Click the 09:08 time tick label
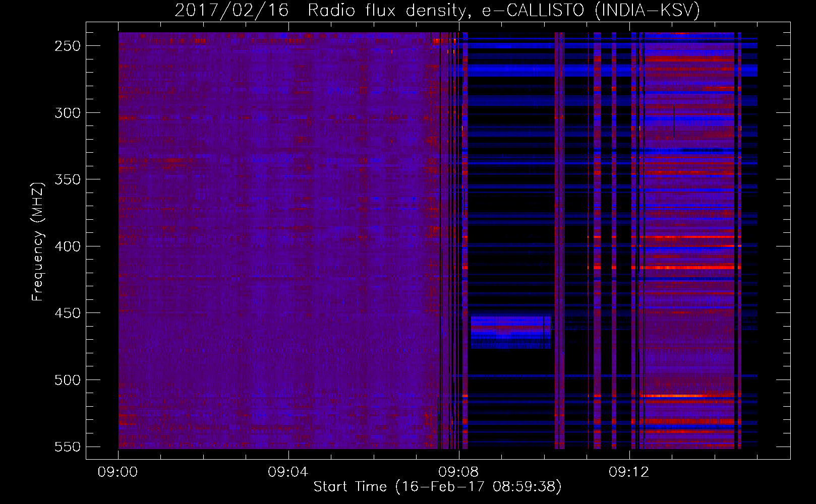The height and width of the screenshot is (504, 816). coord(458,472)
